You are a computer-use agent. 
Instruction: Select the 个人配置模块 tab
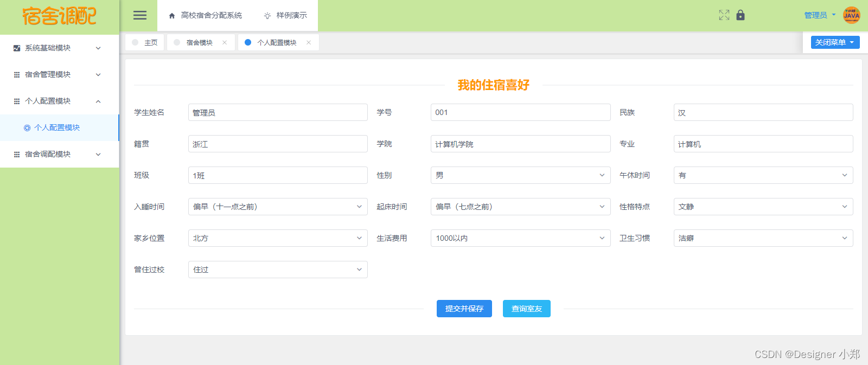coord(278,42)
